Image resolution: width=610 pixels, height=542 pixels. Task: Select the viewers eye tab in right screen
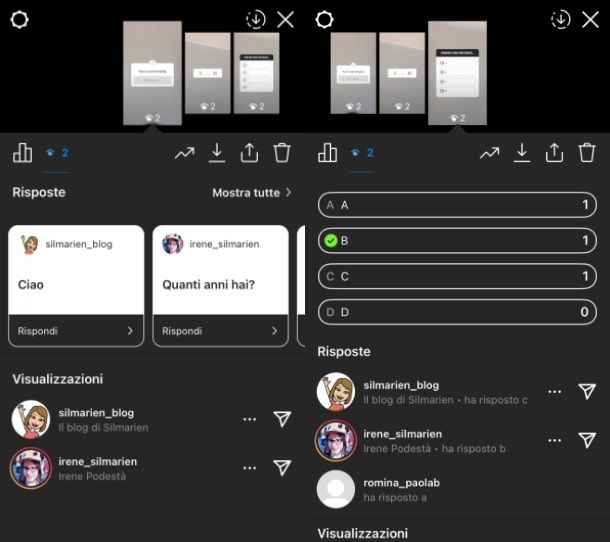coord(363,153)
